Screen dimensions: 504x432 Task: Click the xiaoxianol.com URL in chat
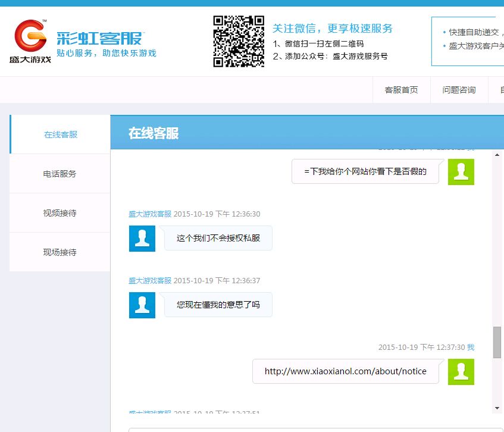(345, 371)
